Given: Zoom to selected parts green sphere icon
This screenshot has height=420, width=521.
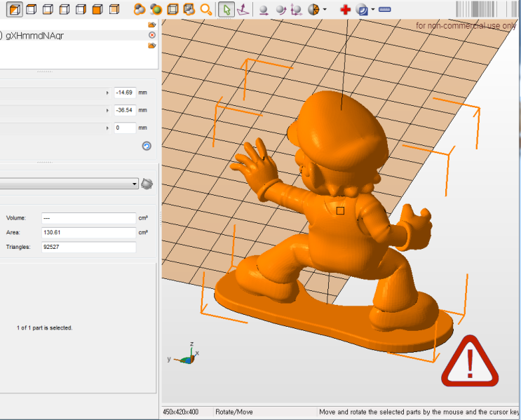Looking at the screenshot, I should [x=156, y=9].
